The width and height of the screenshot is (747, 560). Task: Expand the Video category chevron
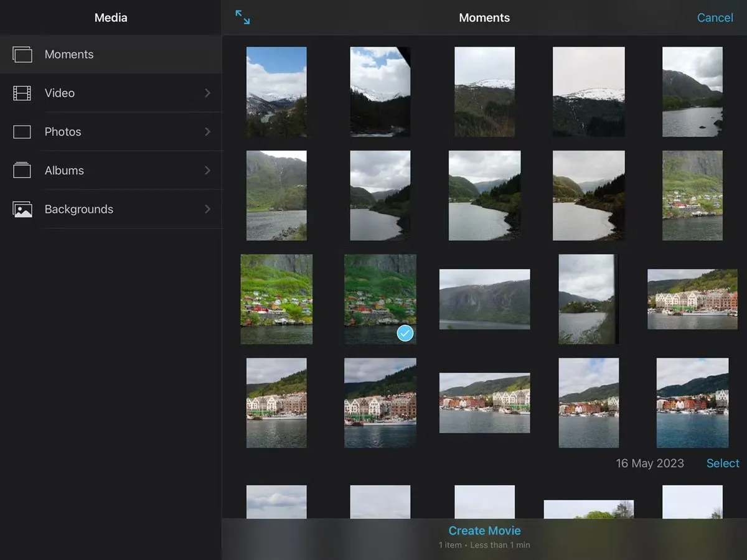(207, 93)
